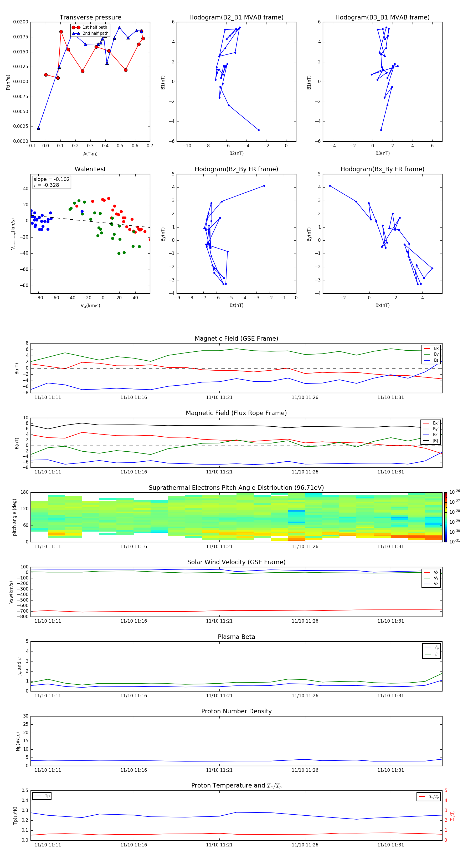Image resolution: width=473 pixels, height=868 pixels.
Task: Click the "Bx(nT)" x-axis label
Action: (x=382, y=305)
